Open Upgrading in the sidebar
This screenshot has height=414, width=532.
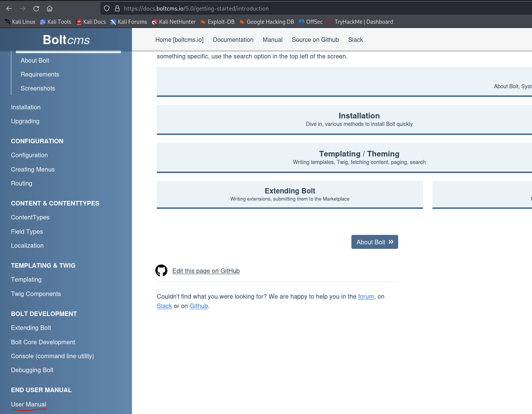coord(25,121)
